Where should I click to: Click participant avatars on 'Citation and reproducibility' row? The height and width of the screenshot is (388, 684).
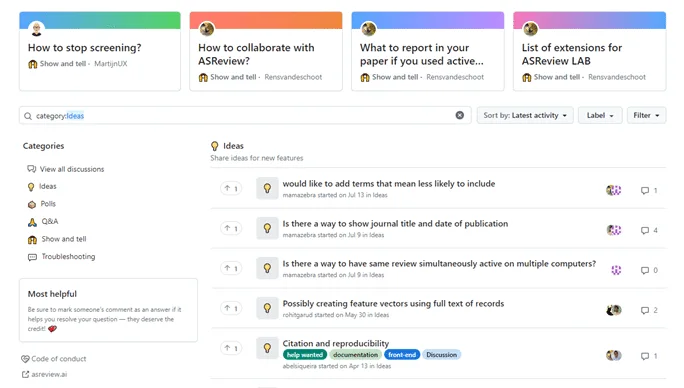[614, 355]
